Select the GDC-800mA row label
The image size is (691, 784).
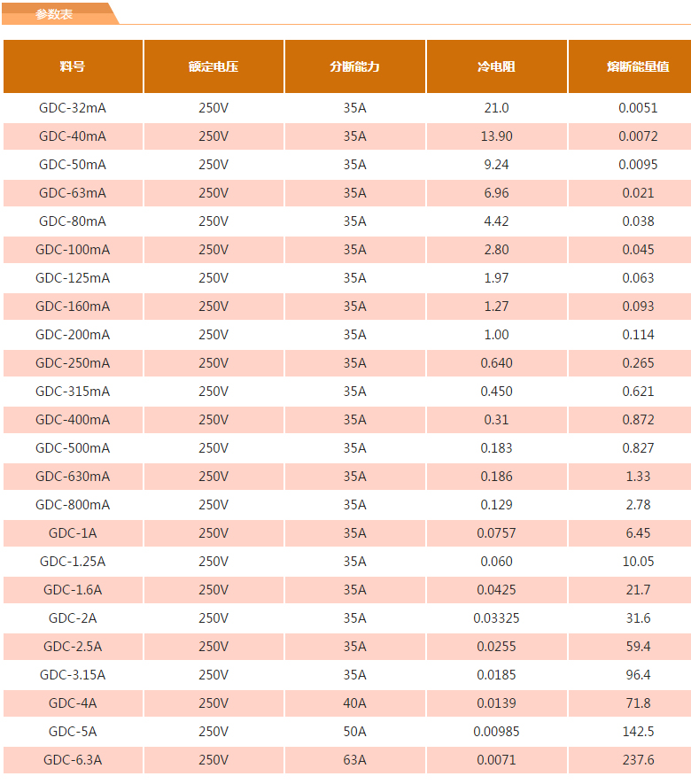click(73, 505)
